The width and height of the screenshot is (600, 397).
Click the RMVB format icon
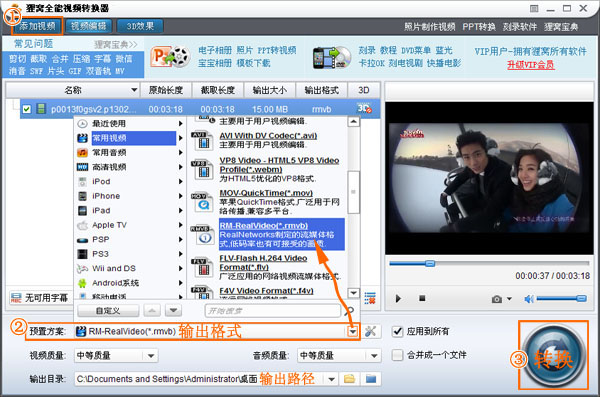tap(202, 235)
